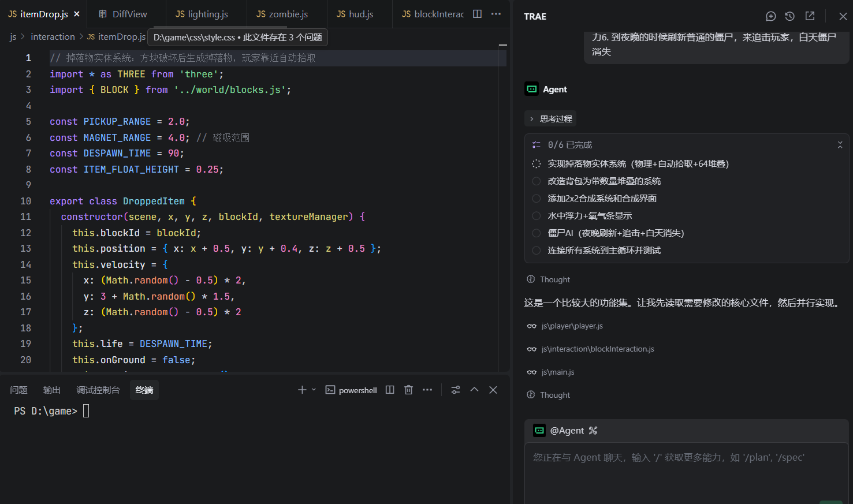The height and width of the screenshot is (504, 853).
Task: Switch to the 终端 panel tab
Action: point(144,390)
